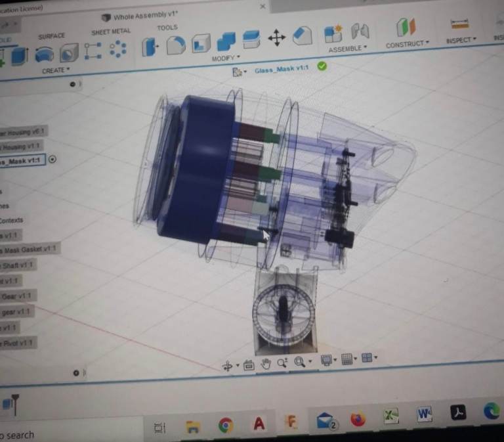Open the MODIFY dropdown menu
Viewport: 504px width, 442px height.
coord(225,58)
